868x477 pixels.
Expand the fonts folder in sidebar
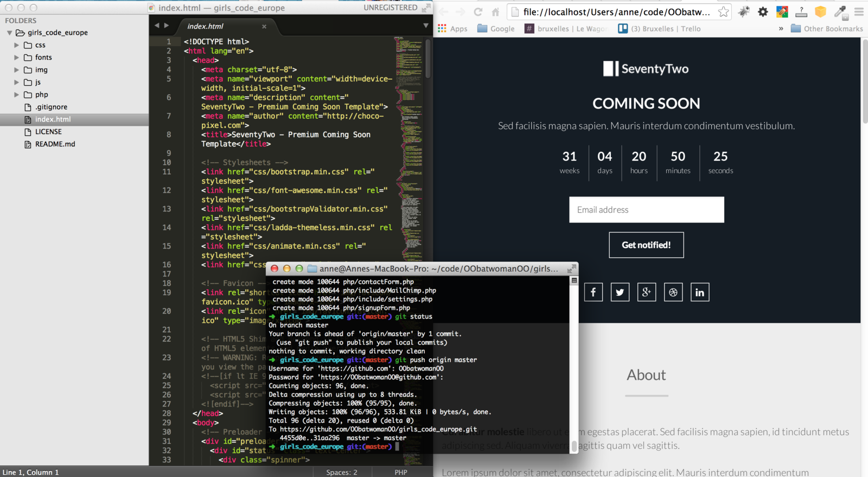coord(16,58)
